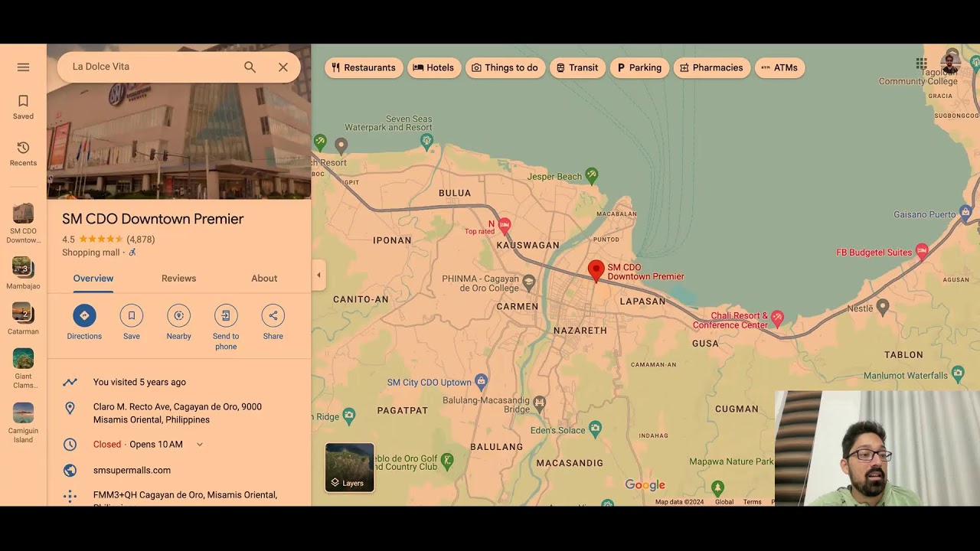Filter map by Restaurants
Image resolution: width=980 pixels, height=551 pixels.
click(x=364, y=67)
